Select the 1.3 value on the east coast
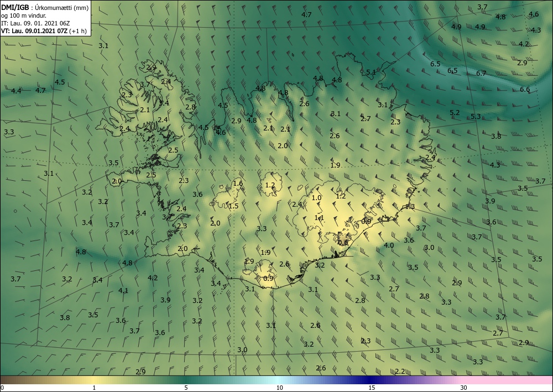The height and width of the screenshot is (392, 553). pos(410,207)
